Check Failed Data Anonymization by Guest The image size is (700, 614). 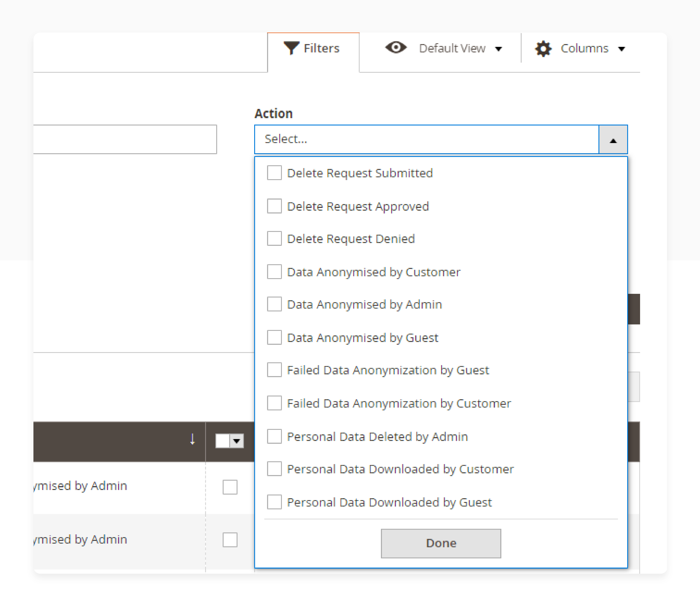coord(274,370)
